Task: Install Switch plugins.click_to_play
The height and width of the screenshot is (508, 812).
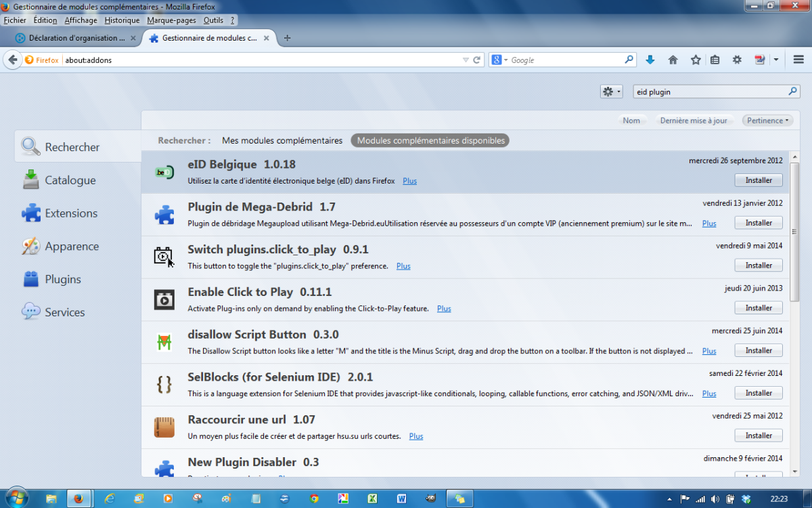Action: click(x=759, y=266)
